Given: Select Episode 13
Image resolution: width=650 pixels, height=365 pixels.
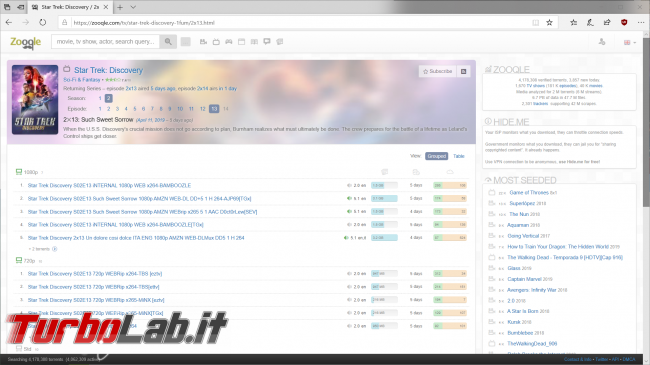Looking at the screenshot, I should 214,109.
